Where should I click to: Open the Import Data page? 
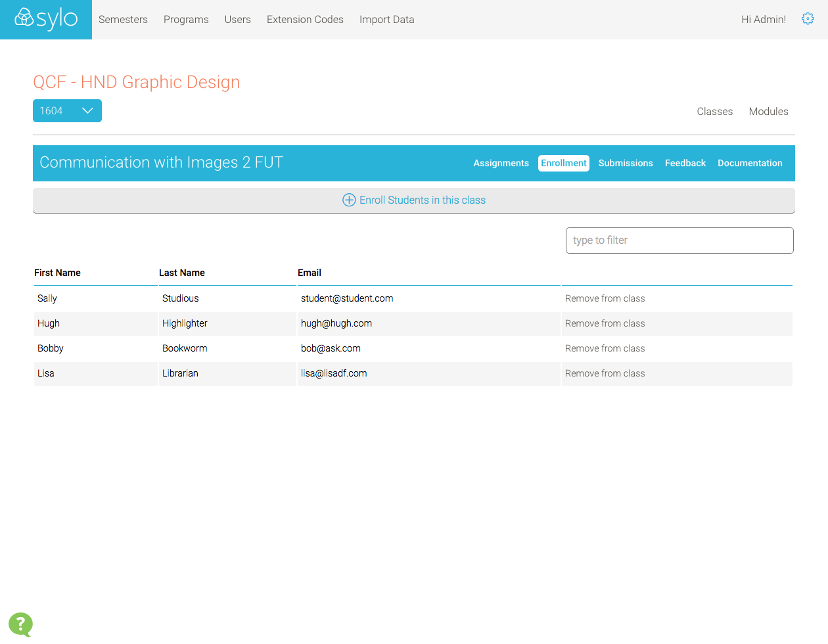click(386, 20)
